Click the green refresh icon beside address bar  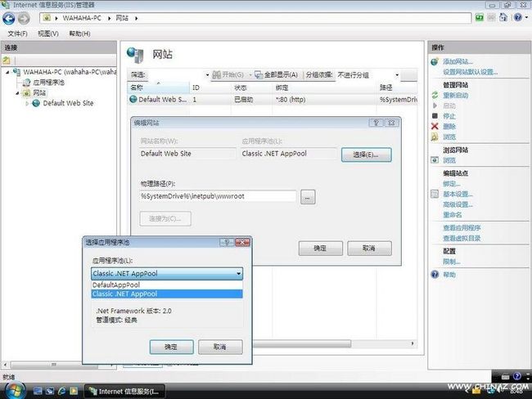(x=479, y=17)
